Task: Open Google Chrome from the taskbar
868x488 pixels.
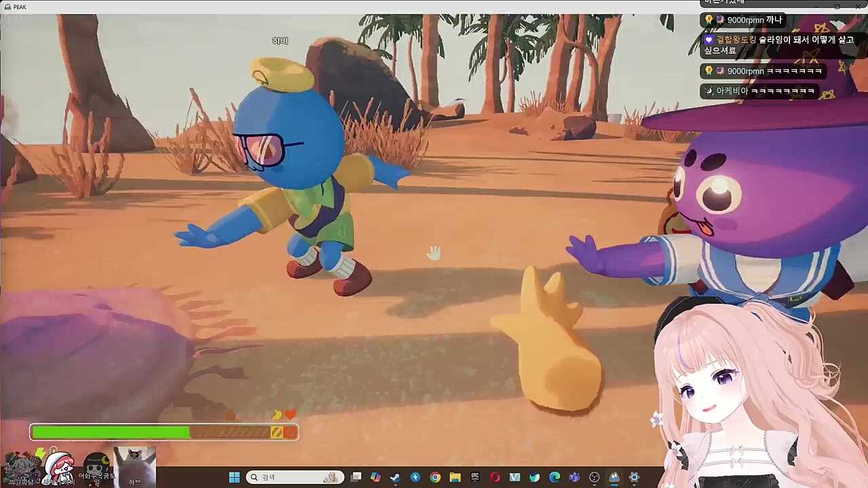Action: coord(435,477)
